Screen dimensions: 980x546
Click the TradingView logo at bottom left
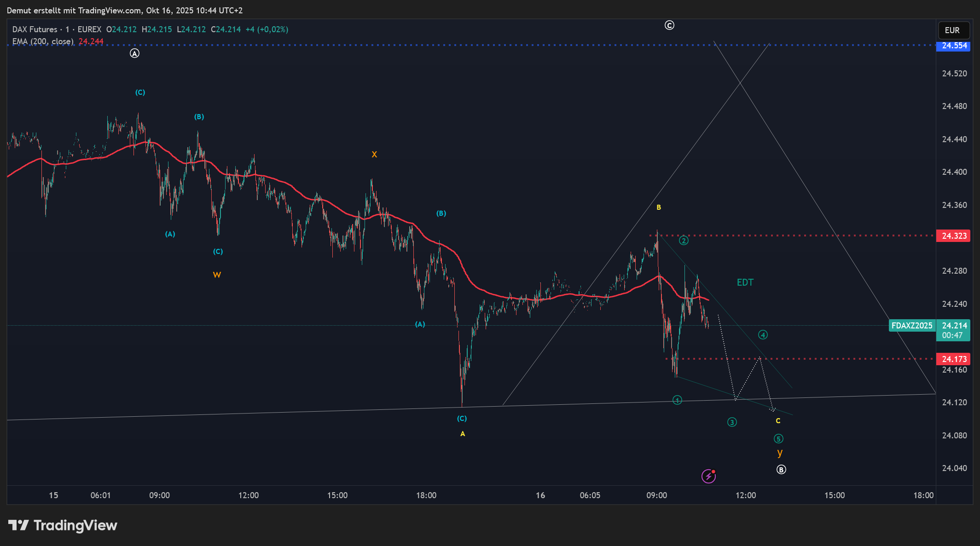tap(63, 525)
